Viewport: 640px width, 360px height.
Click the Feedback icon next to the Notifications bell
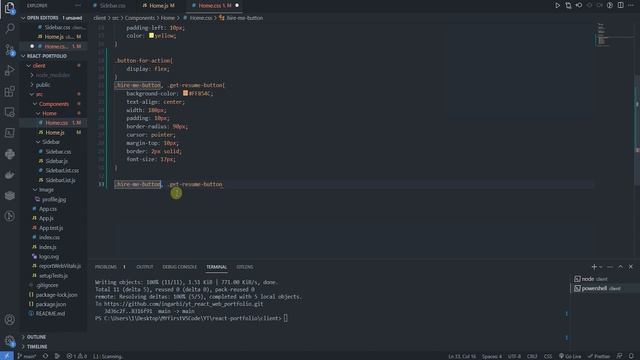619,356
